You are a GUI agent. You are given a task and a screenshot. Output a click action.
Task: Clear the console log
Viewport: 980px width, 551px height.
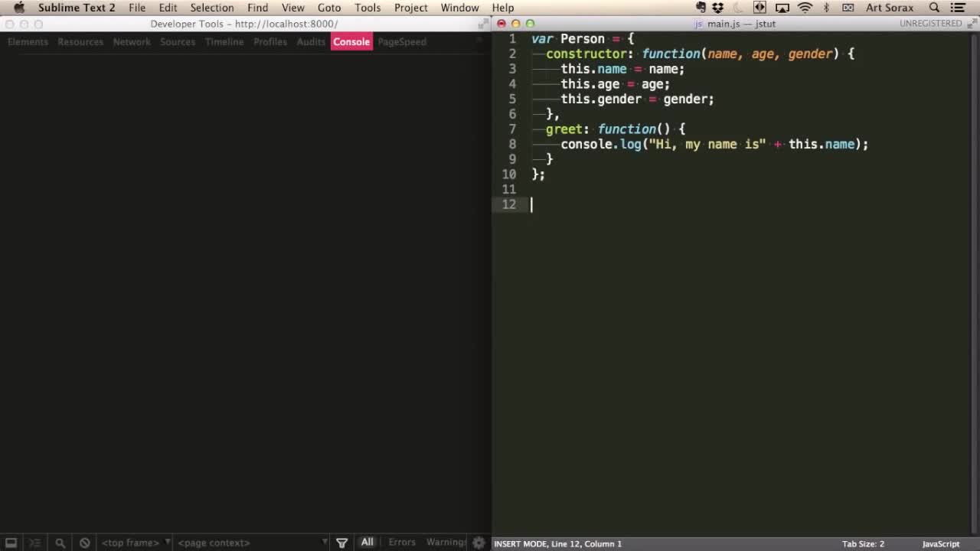[85, 543]
